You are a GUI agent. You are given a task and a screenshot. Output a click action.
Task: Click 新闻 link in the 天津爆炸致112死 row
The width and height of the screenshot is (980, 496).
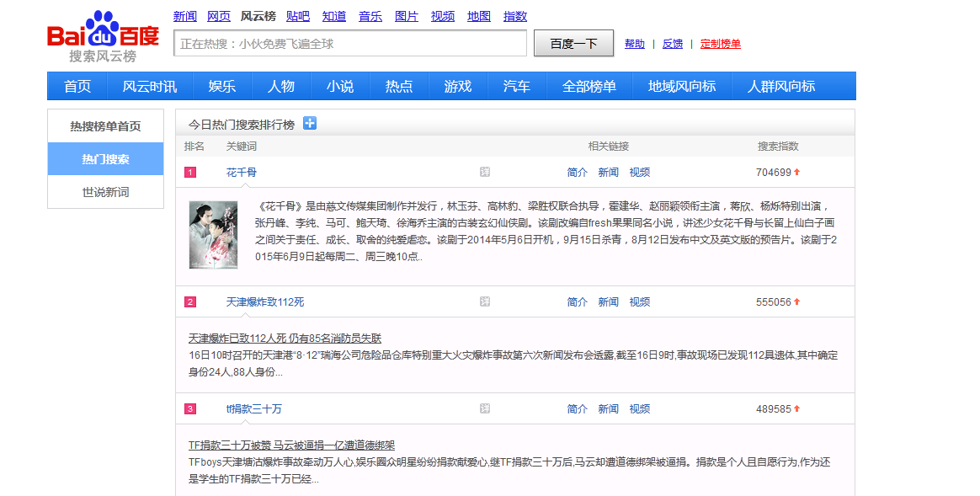pyautogui.click(x=608, y=301)
